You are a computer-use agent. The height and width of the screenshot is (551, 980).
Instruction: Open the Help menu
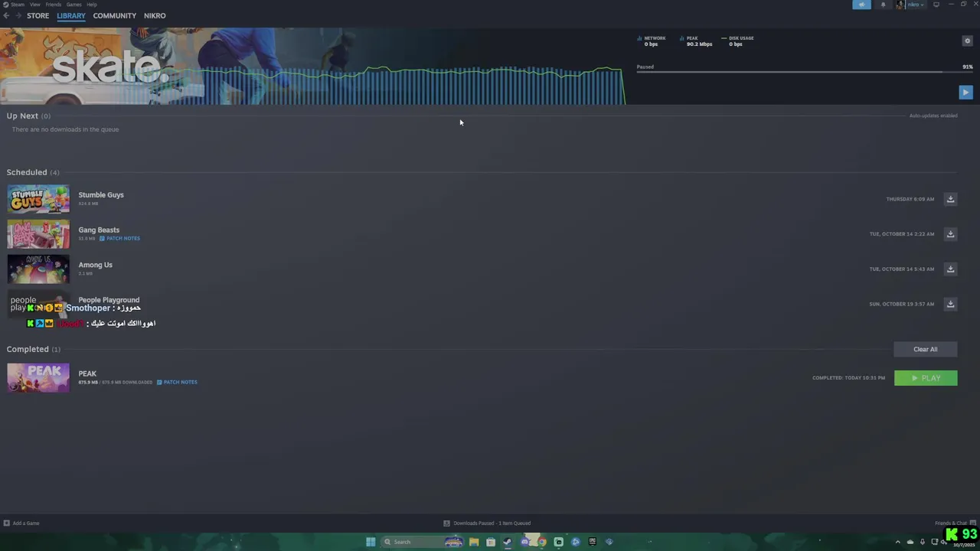point(92,5)
